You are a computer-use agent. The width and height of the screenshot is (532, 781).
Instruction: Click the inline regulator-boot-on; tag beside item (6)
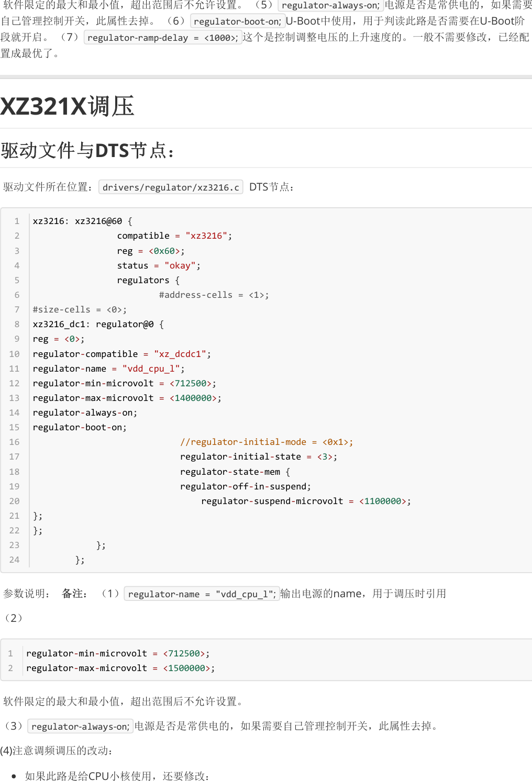click(237, 21)
